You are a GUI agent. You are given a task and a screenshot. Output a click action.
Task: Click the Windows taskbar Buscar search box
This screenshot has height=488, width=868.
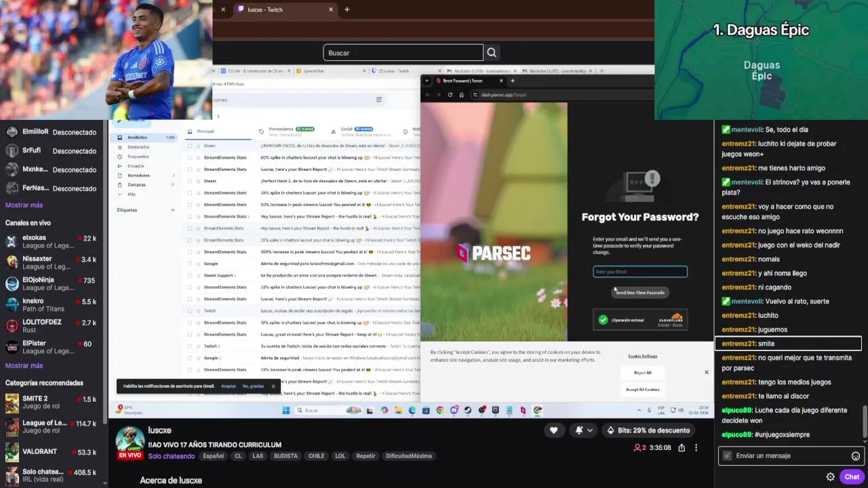(329, 410)
